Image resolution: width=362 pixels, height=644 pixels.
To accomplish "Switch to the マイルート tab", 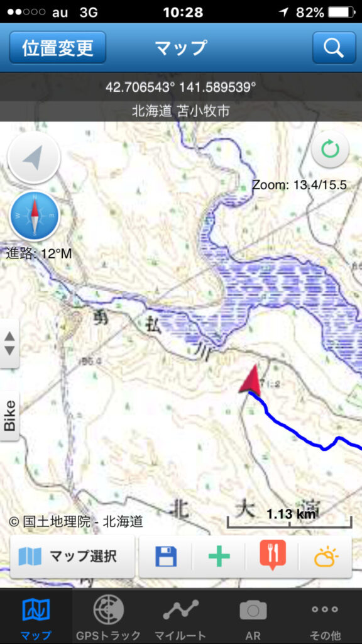I will [x=180, y=616].
